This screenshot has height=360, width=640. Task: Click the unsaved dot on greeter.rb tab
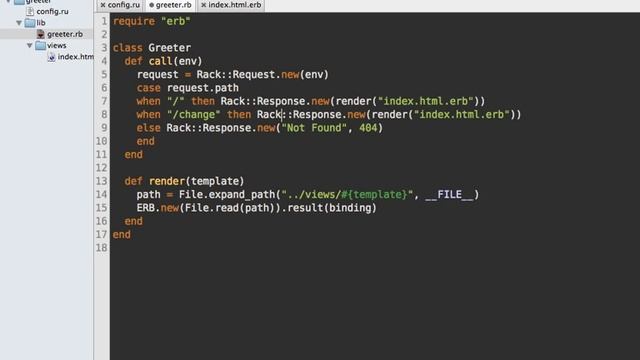(x=151, y=5)
